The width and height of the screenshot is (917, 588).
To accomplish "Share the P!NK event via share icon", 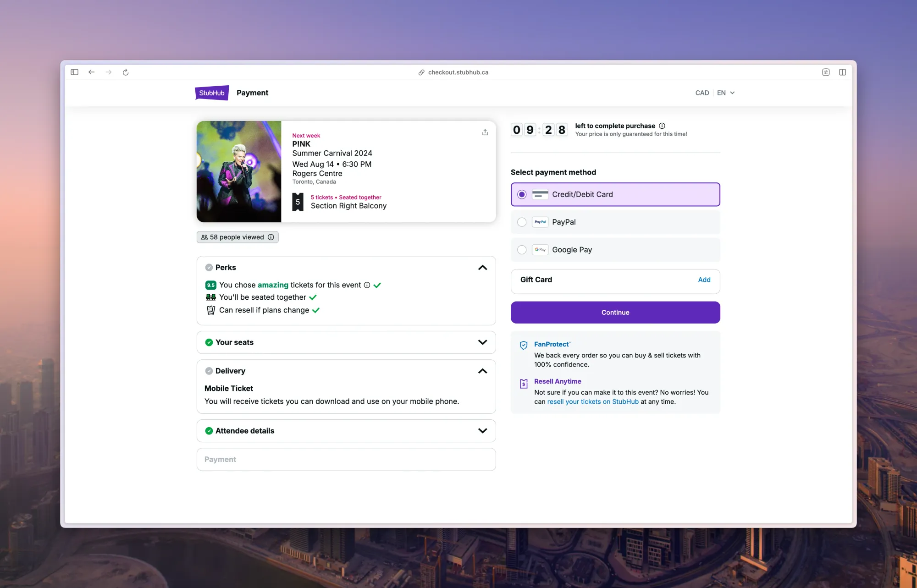I will pos(485,132).
